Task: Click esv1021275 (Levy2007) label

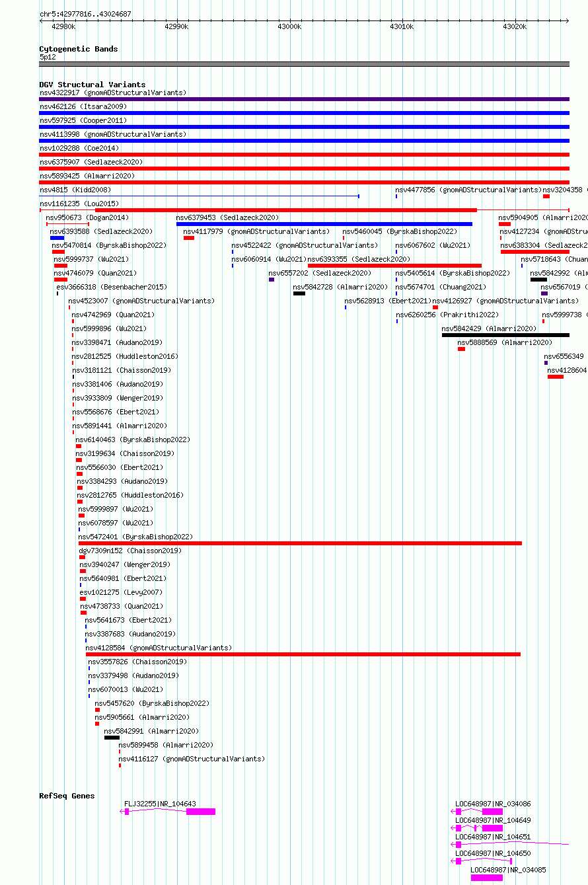Action: 121,592
